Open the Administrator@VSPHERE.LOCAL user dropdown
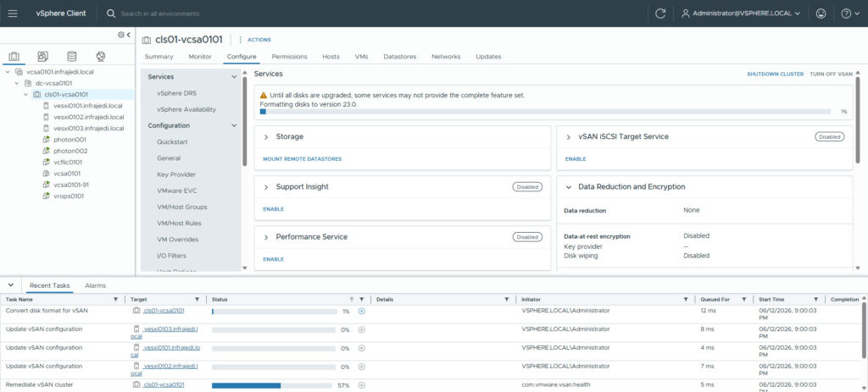 click(741, 14)
